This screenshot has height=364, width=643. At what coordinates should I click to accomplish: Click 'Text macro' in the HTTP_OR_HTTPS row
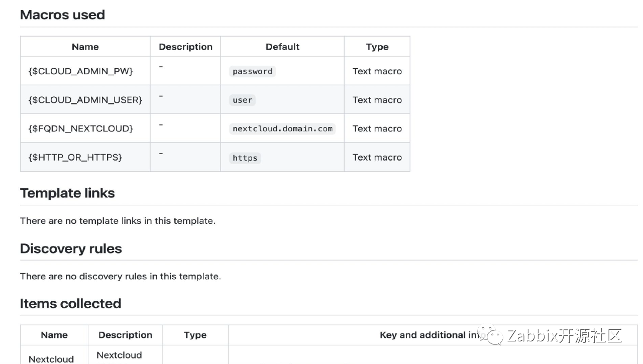[377, 157]
